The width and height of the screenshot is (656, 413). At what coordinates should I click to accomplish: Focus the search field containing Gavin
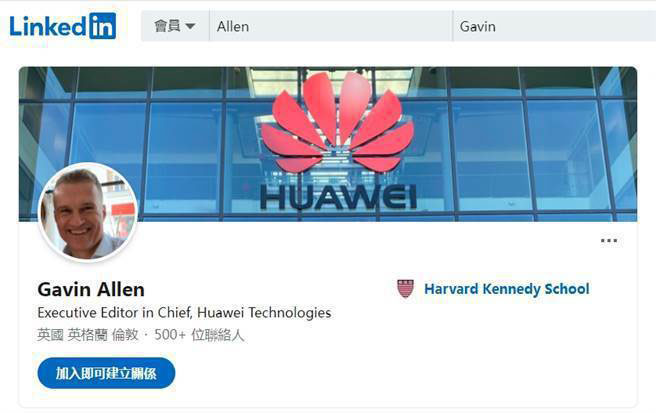pyautogui.click(x=554, y=26)
